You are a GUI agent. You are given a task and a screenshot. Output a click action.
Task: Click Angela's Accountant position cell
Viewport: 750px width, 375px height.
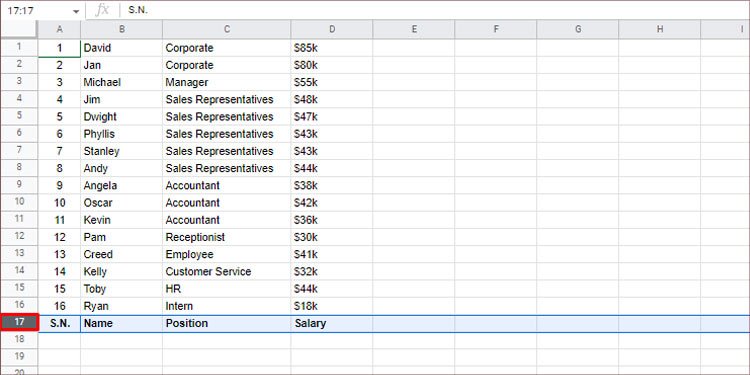point(227,186)
